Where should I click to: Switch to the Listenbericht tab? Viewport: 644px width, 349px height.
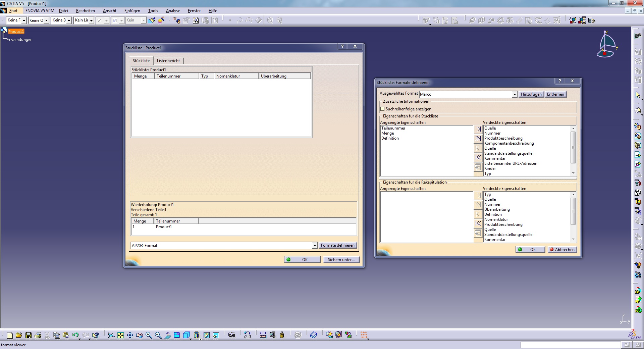168,61
